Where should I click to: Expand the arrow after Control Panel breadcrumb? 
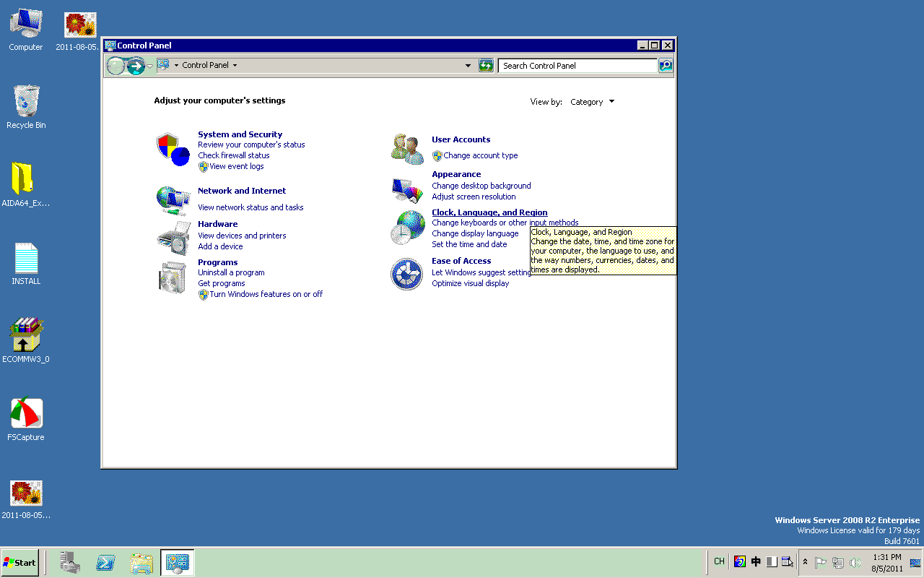tap(235, 65)
